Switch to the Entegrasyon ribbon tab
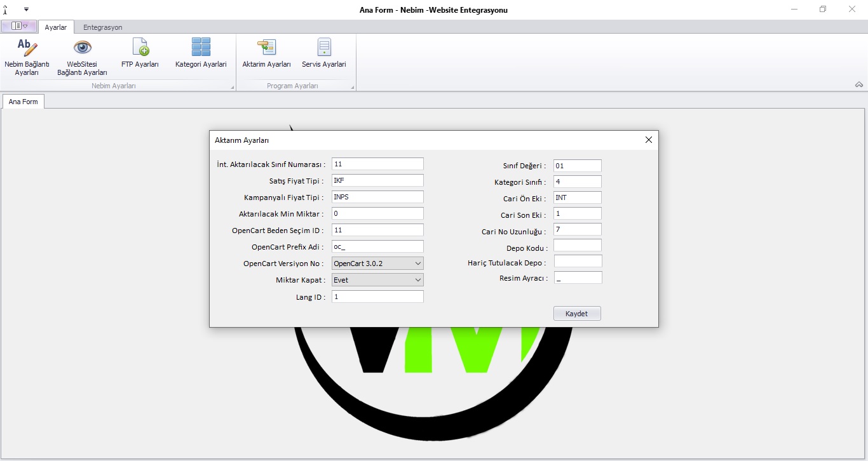Image resolution: width=868 pixels, height=461 pixels. tap(103, 27)
